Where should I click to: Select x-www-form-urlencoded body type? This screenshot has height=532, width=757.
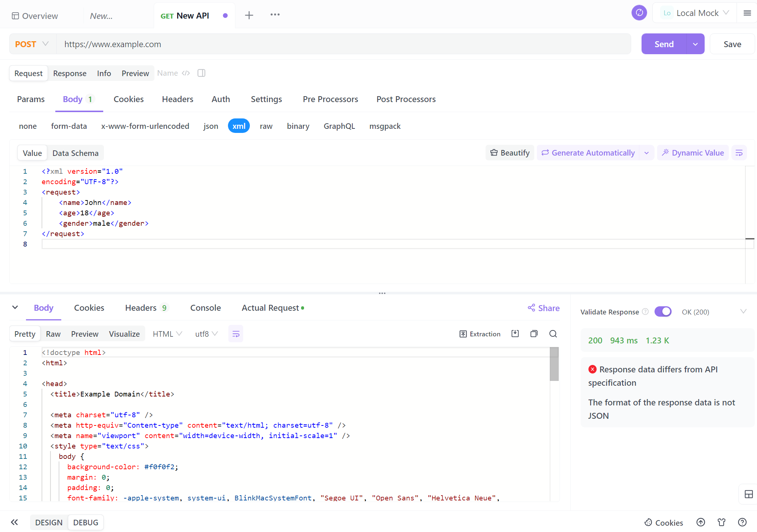[145, 126]
